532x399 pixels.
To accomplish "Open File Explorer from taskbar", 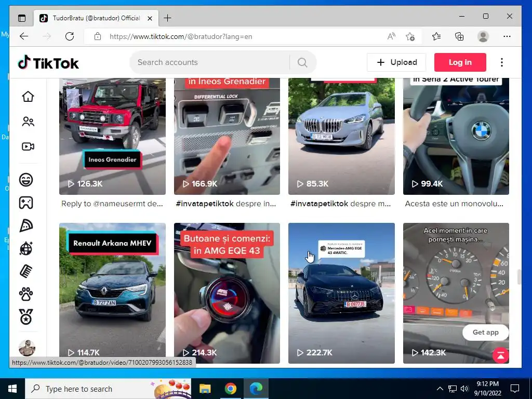I will [205, 389].
